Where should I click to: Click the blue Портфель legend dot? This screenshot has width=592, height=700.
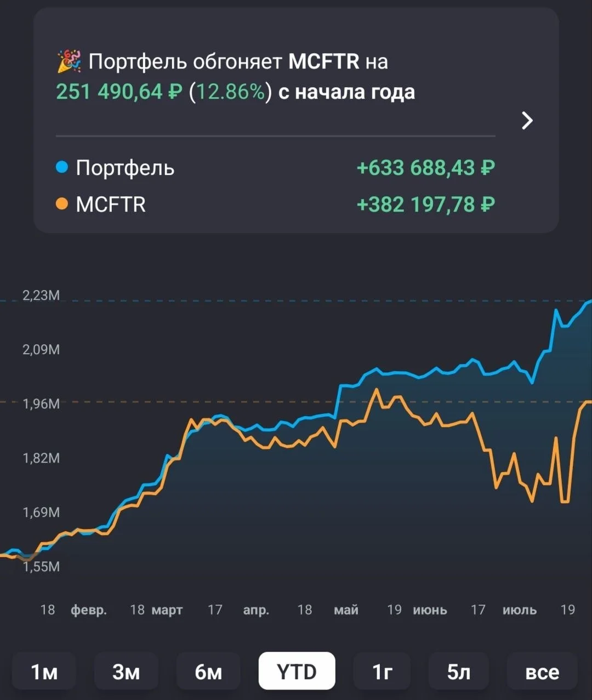point(62,167)
